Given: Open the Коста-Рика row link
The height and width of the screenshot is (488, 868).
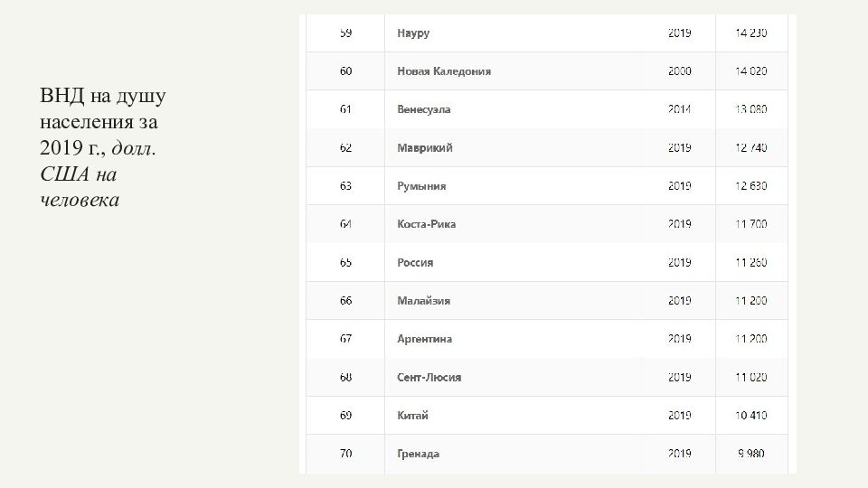Looking at the screenshot, I should pyautogui.click(x=426, y=224).
